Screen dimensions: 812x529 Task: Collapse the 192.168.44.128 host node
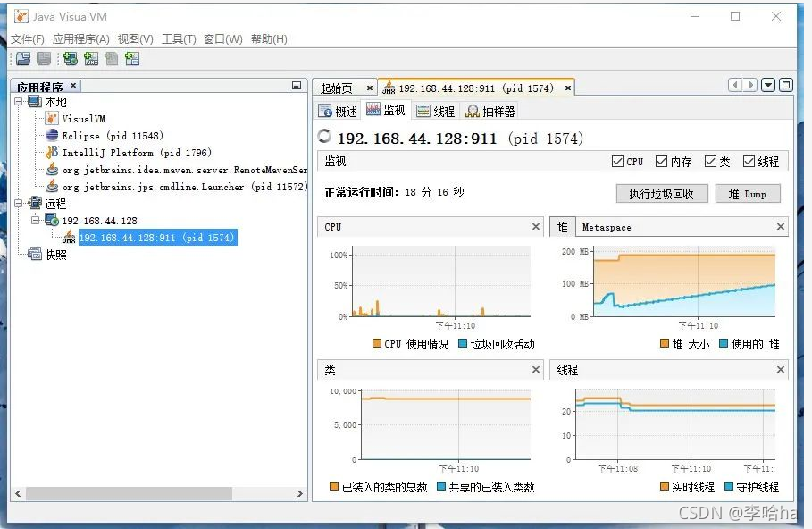tap(35, 220)
